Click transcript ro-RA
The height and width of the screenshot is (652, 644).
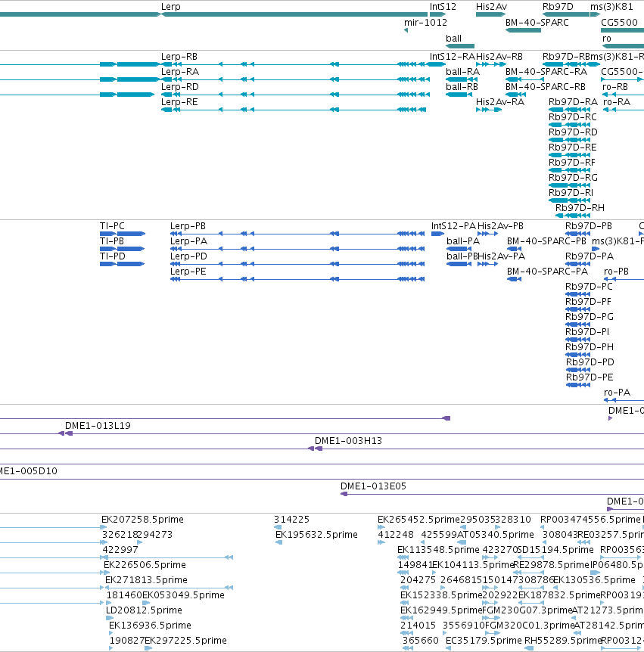click(617, 102)
